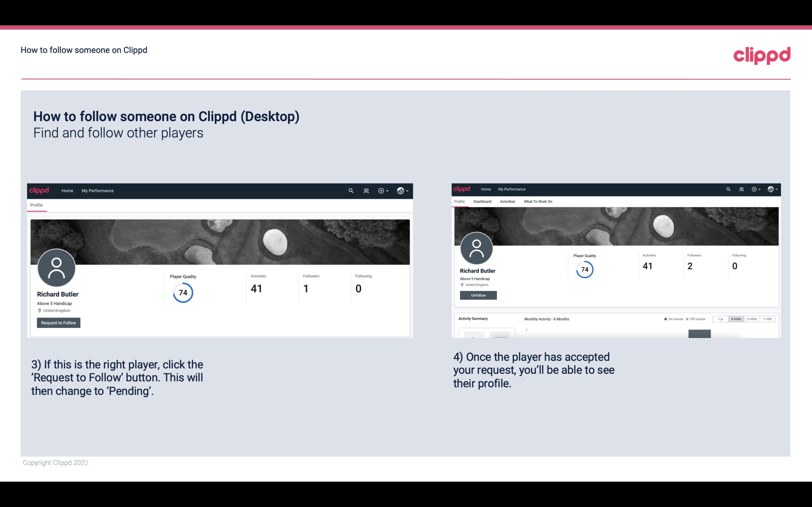The height and width of the screenshot is (507, 812).
Task: Click the search icon in navigation bar
Action: point(351,190)
